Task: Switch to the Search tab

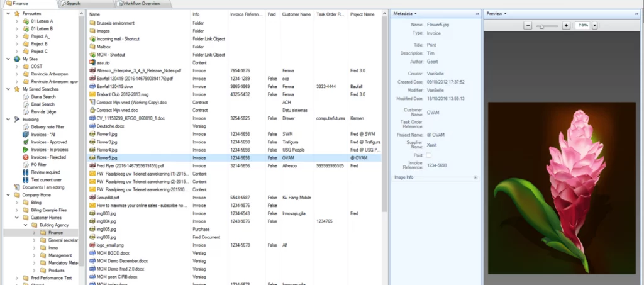Action: [73, 4]
